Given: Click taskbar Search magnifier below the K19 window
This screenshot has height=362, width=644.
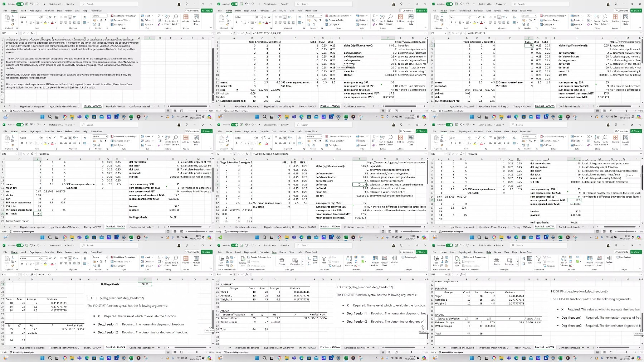Looking at the screenshot, I should click(x=265, y=117).
